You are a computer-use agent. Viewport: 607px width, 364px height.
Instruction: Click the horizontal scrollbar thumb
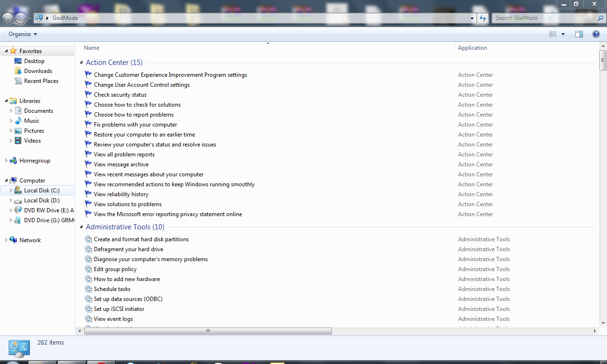click(208, 331)
